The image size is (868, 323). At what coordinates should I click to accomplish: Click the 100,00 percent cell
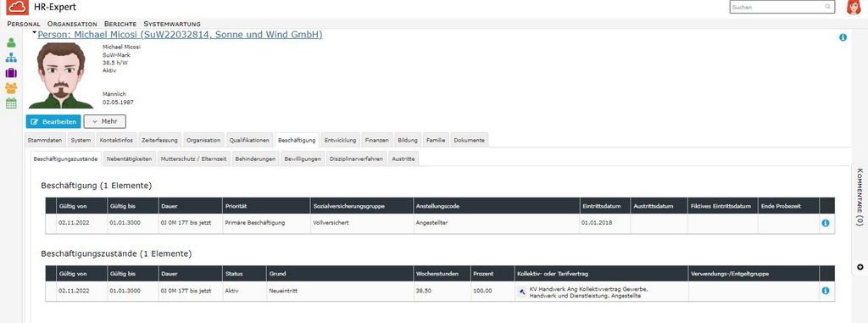tap(492, 290)
